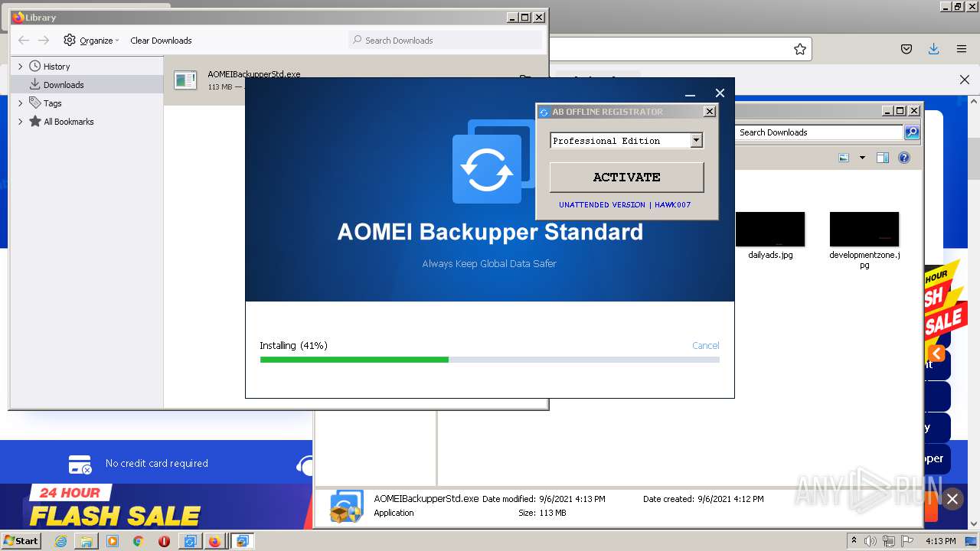Click AOMEIBackupperStd.exe icon in details pane
Screen dimensions: 980x551
(x=347, y=507)
